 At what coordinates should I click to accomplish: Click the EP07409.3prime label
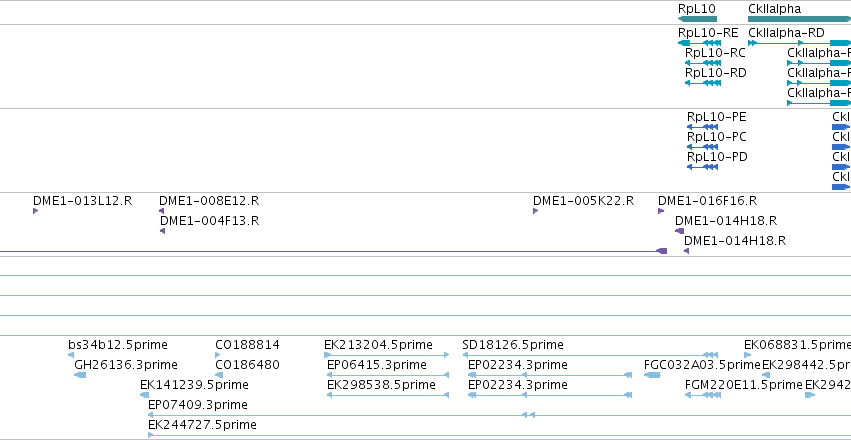198,405
